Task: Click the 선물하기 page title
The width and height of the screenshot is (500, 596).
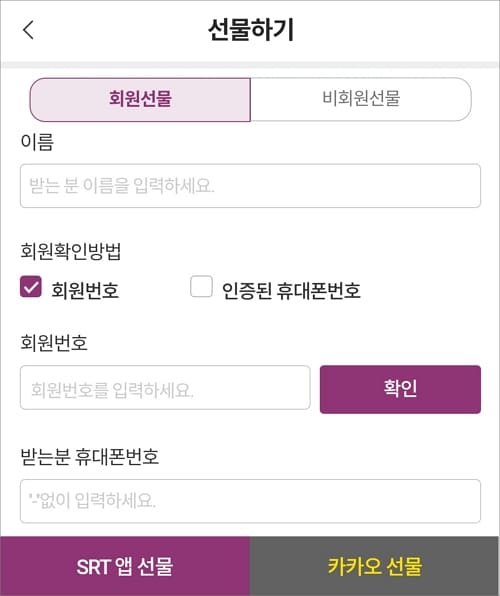Action: pyautogui.click(x=251, y=30)
